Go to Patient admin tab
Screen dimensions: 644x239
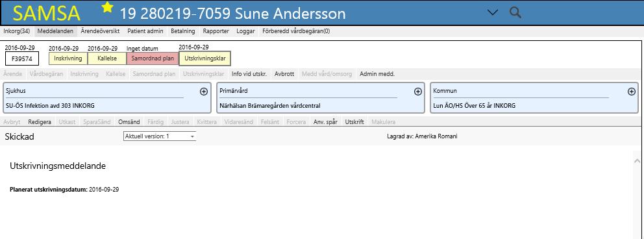[x=145, y=31]
